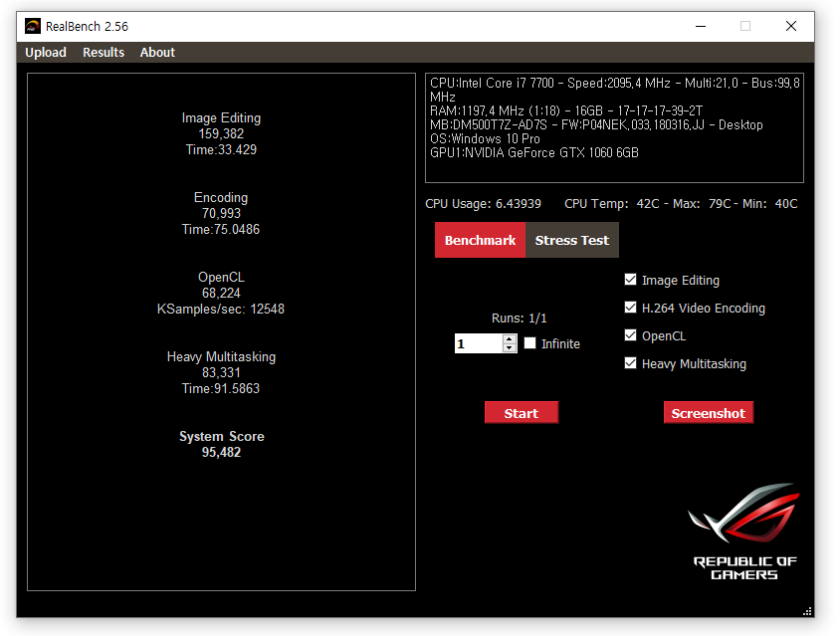Screen dimensions: 840x636
Task: Click the Heavy Multitasking score 83,331
Action: (x=221, y=373)
